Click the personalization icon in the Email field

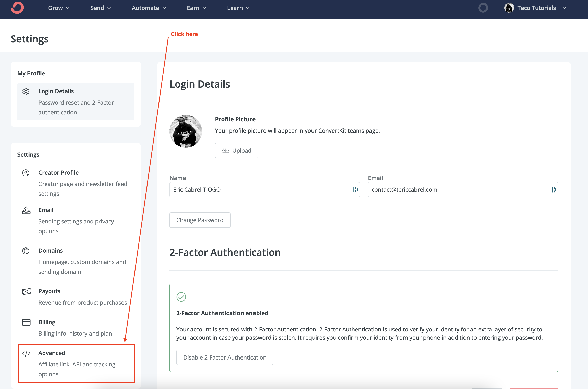pos(554,190)
